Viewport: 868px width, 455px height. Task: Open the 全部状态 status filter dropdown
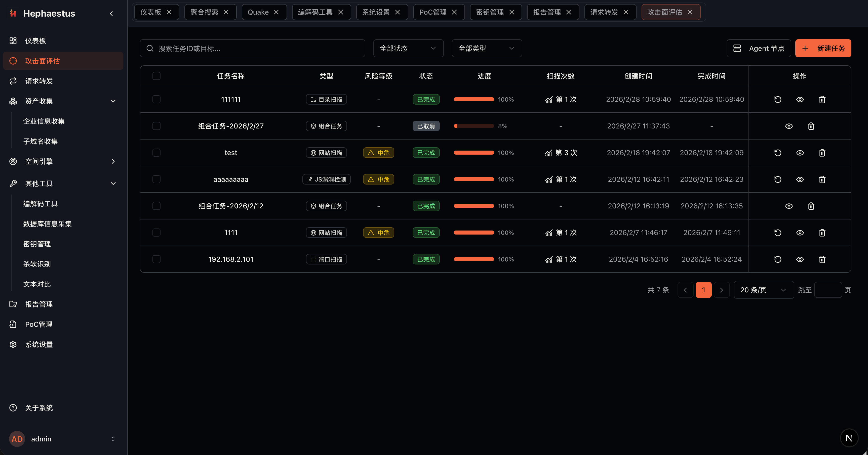[x=408, y=48]
